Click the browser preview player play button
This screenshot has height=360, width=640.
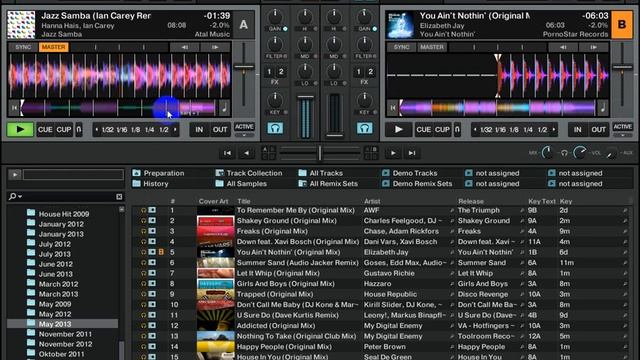point(15,175)
